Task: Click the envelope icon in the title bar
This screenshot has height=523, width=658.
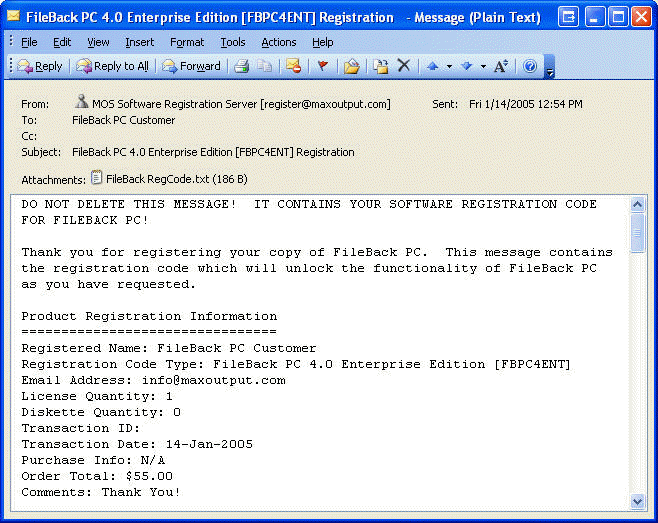Action: (x=13, y=16)
